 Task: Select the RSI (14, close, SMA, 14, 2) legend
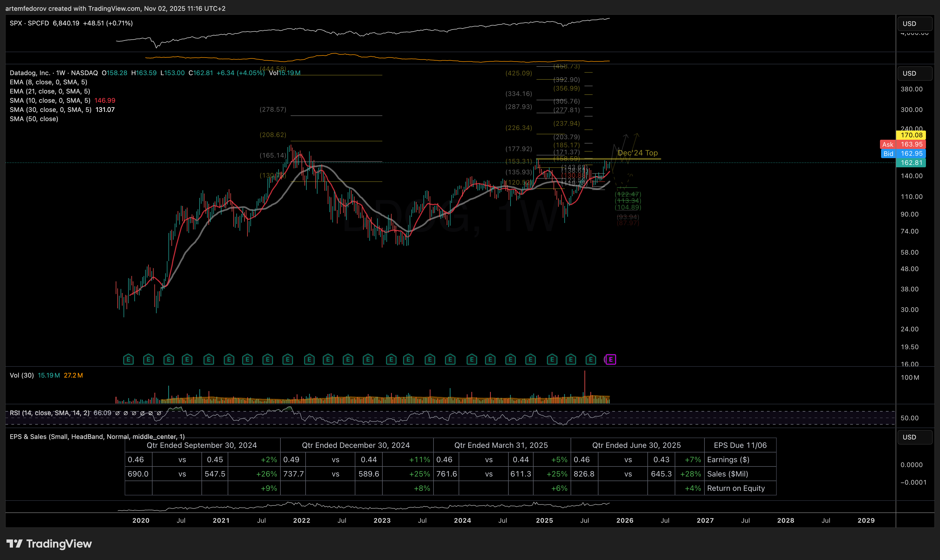click(x=49, y=413)
